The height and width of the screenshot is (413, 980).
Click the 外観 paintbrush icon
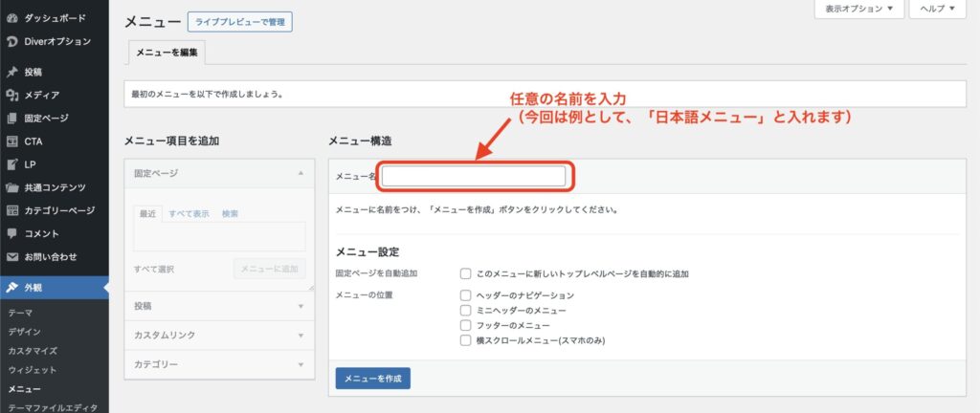(x=11, y=287)
